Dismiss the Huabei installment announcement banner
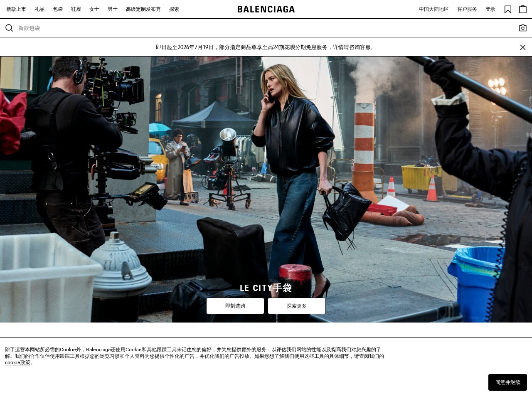This screenshot has width=532, height=399. coord(523,47)
